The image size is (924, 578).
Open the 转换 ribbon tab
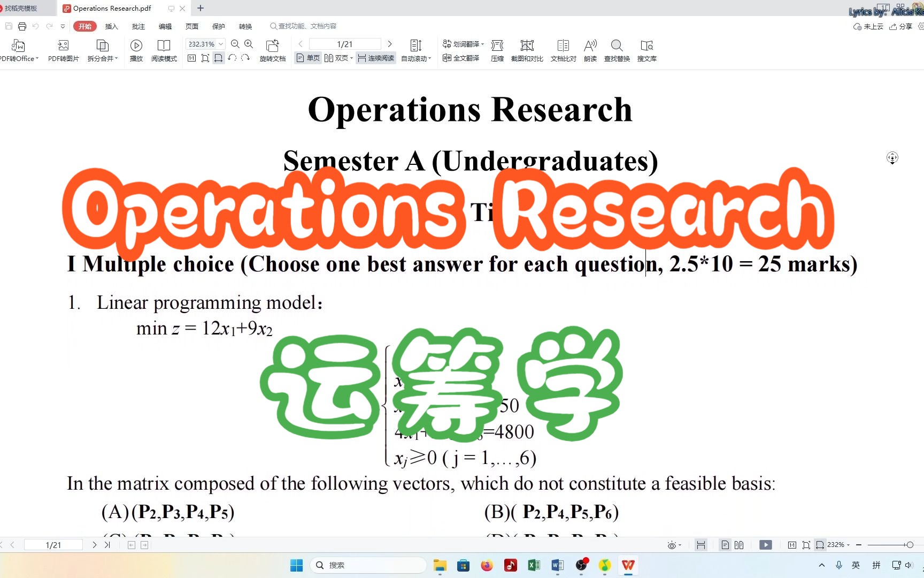[245, 26]
